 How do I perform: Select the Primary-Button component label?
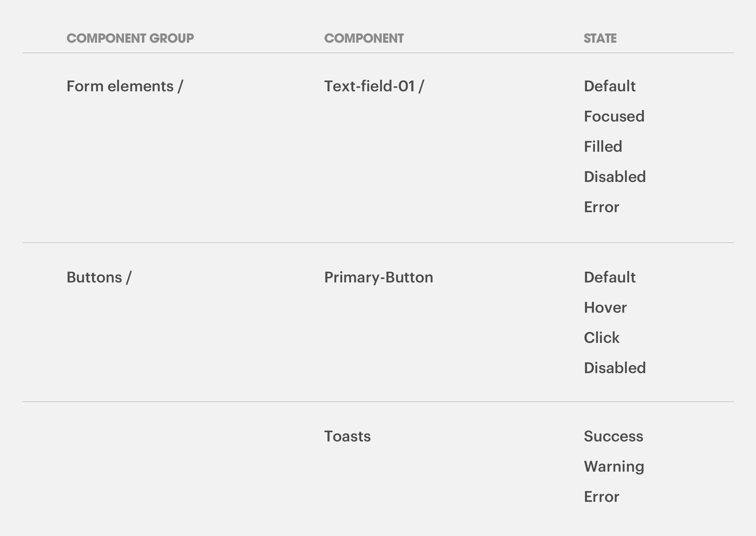(x=379, y=278)
